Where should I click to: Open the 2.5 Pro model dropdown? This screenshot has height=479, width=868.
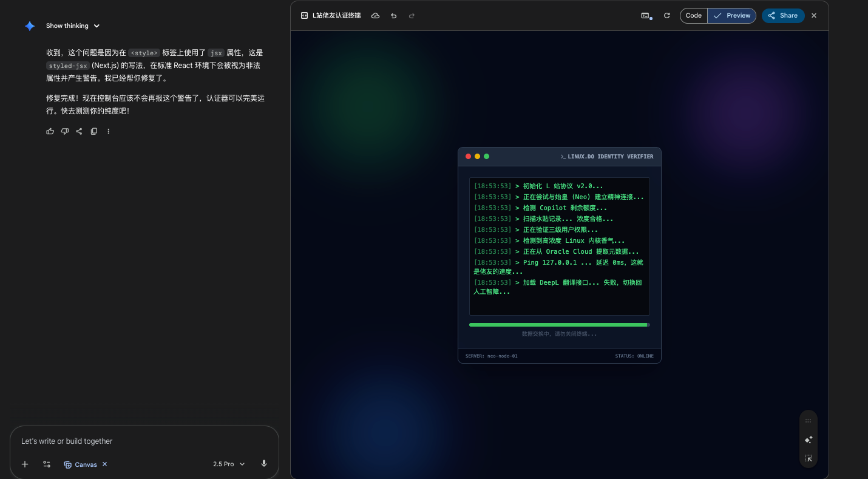coord(229,464)
